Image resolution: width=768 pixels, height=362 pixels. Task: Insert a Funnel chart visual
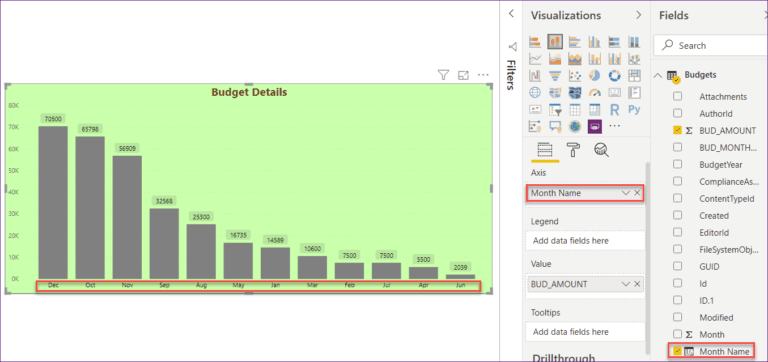point(555,75)
